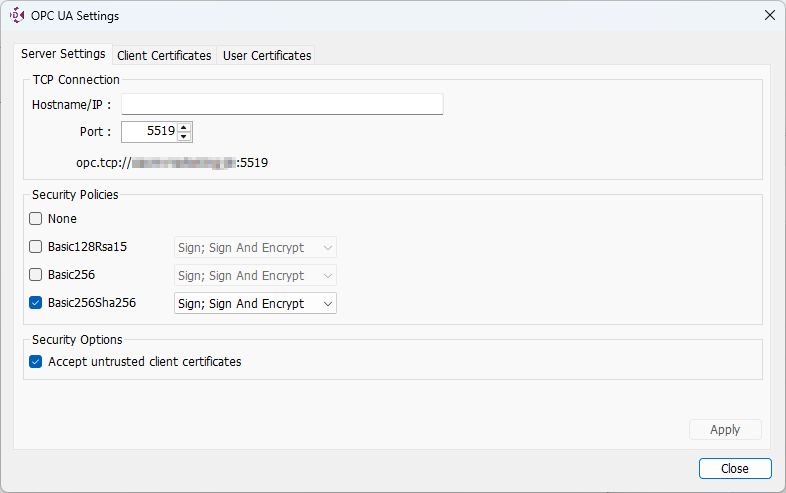This screenshot has height=493, width=786.
Task: Uncheck the Basic256Sha256 policy checkbox
Action: [x=36, y=303]
